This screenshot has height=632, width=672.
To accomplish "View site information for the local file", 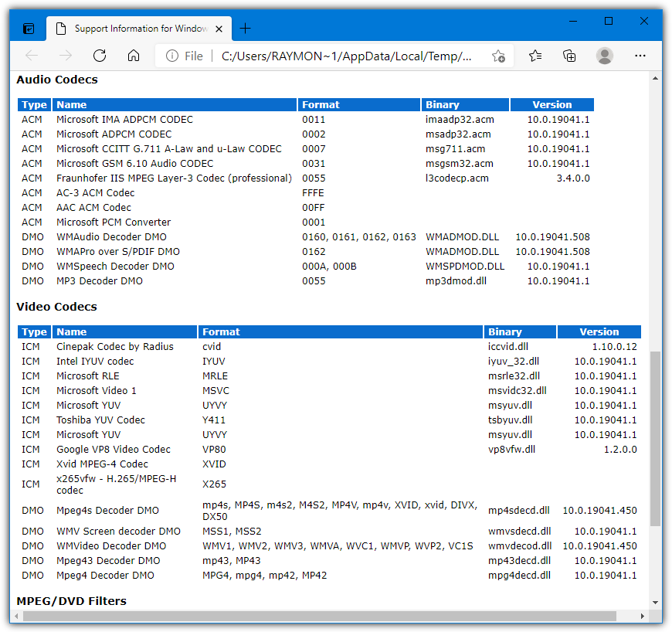I will [169, 56].
